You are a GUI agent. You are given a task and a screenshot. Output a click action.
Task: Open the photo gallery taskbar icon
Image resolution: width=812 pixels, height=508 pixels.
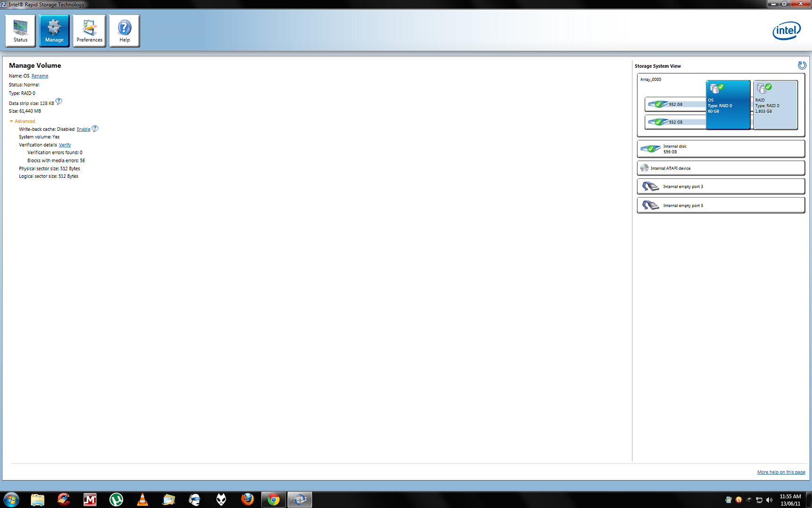(x=169, y=500)
